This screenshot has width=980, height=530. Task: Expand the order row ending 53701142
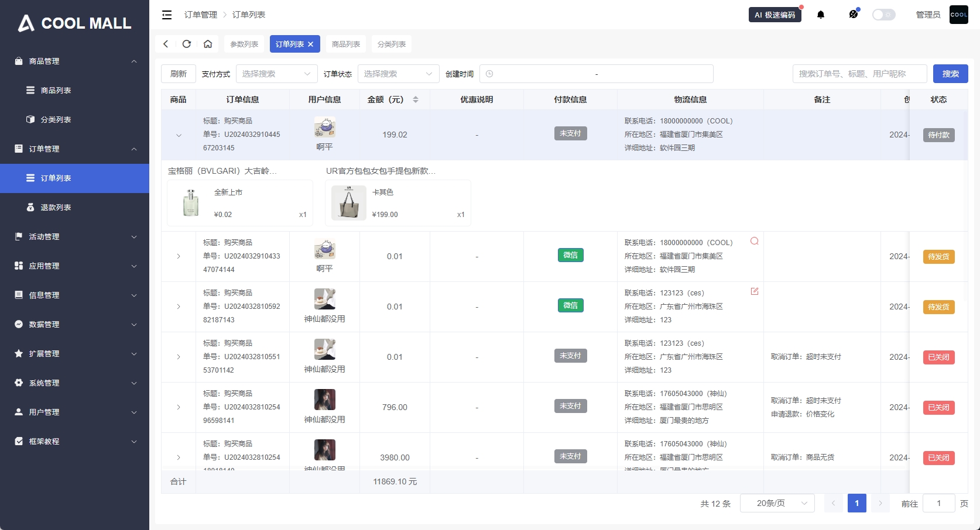(x=179, y=357)
